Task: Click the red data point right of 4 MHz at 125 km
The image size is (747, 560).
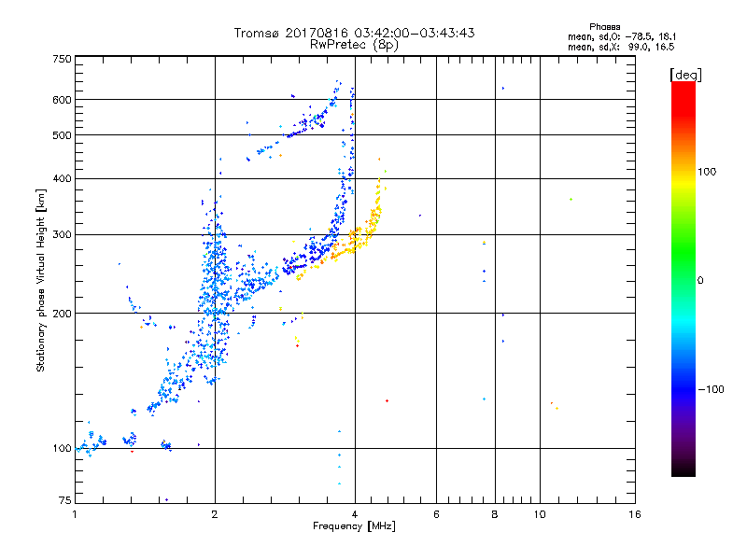Action: 387,401
